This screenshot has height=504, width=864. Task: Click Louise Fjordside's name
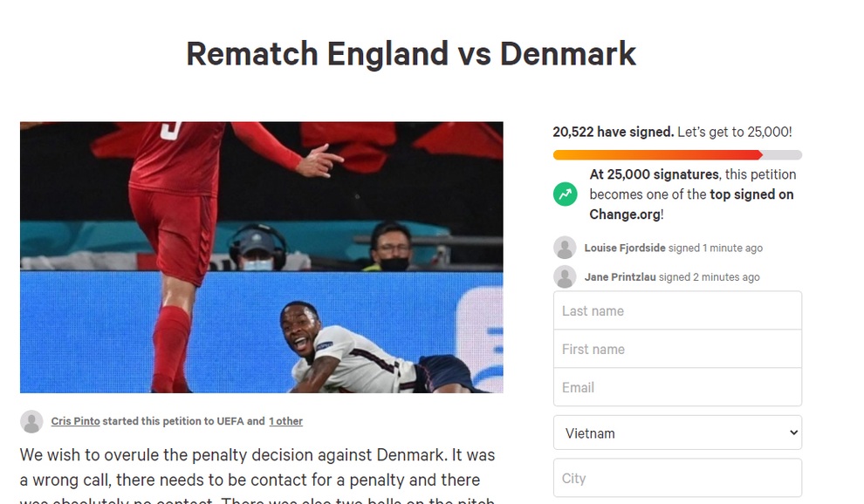point(625,248)
